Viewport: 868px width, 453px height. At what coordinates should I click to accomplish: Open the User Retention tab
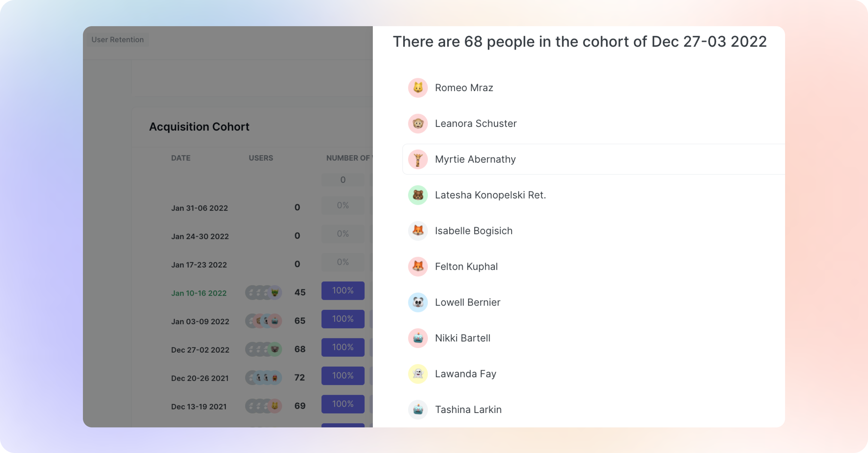click(117, 39)
